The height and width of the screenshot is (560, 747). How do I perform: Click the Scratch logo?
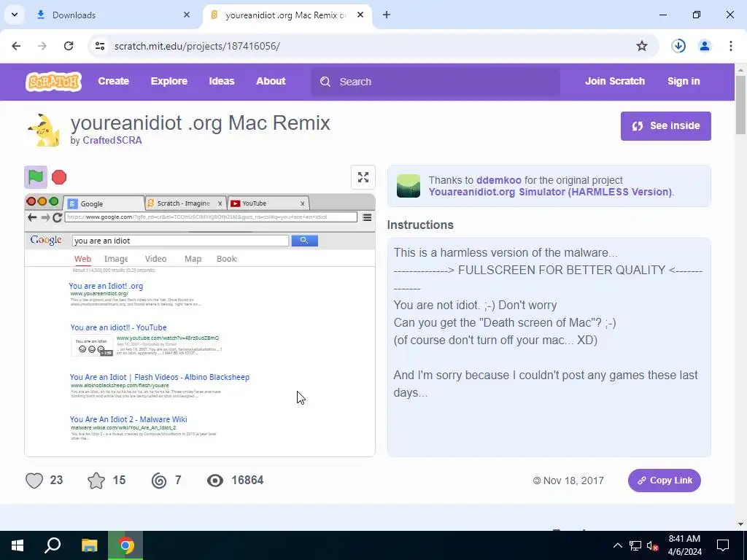(x=53, y=82)
